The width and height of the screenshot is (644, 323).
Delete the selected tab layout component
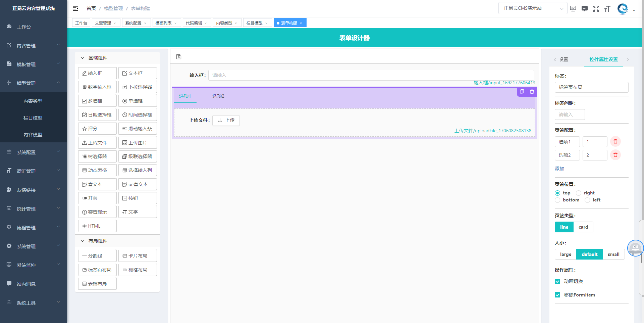[532, 92]
